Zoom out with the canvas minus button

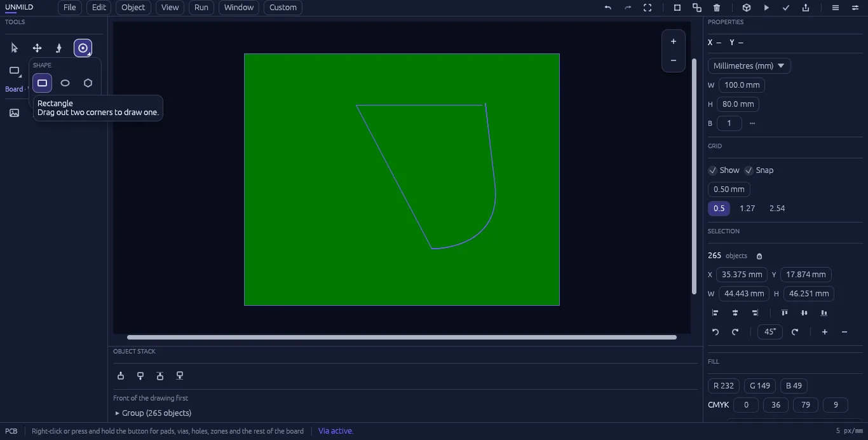coord(674,60)
